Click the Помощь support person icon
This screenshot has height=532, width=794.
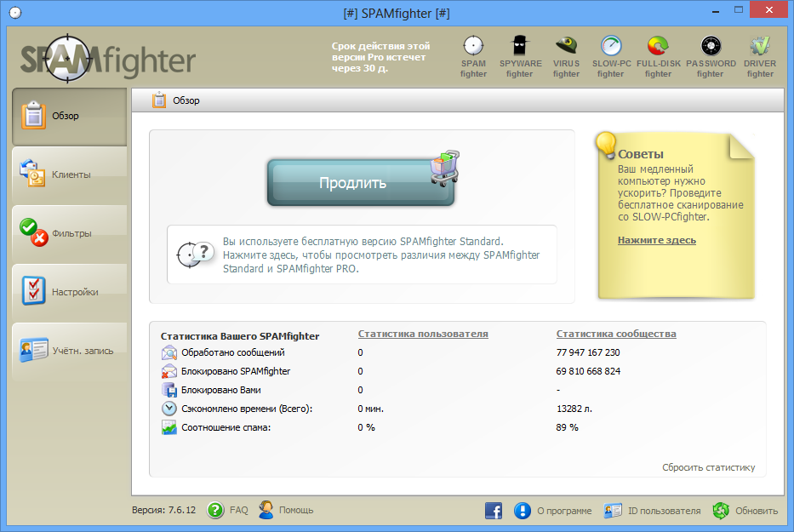[266, 510]
